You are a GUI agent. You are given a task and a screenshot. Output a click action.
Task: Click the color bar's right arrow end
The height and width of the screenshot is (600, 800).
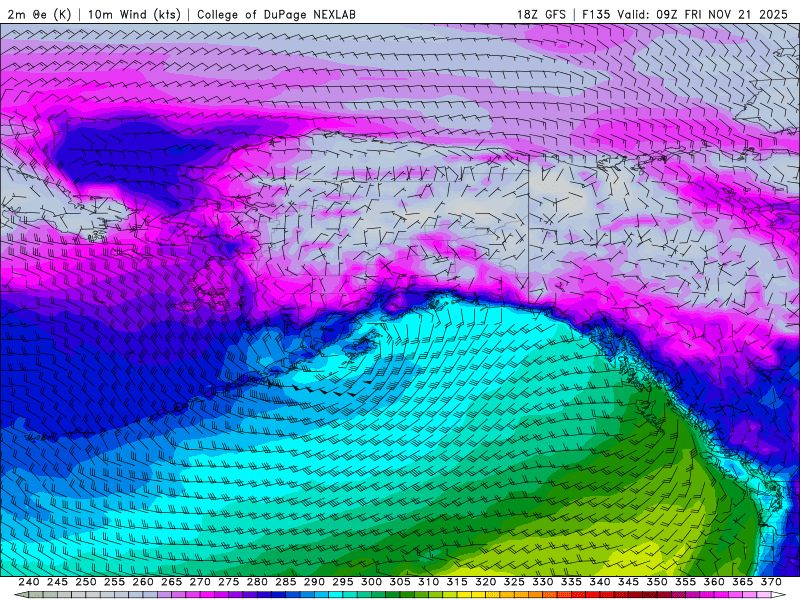(x=779, y=595)
